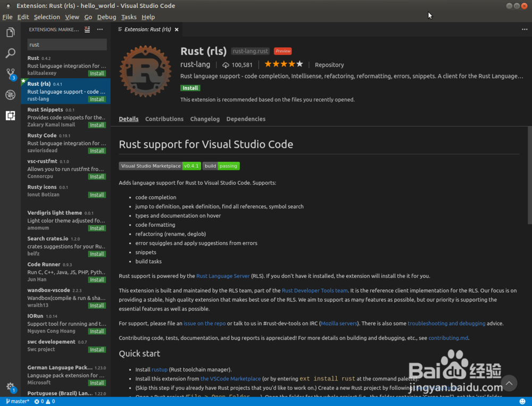Select the Portuguese (Brazil) Language Pack row
Image resolution: width=532 pixels, height=406 pixels.
click(66, 393)
